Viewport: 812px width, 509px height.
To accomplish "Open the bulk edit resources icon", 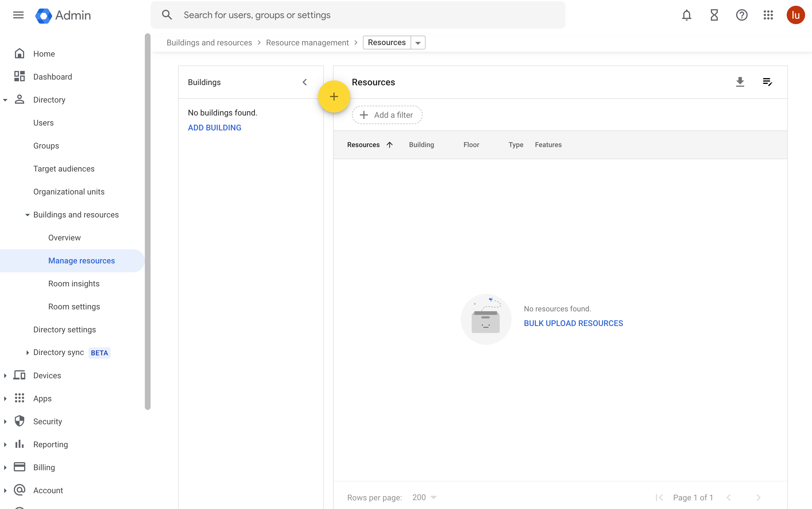I will 767,82.
